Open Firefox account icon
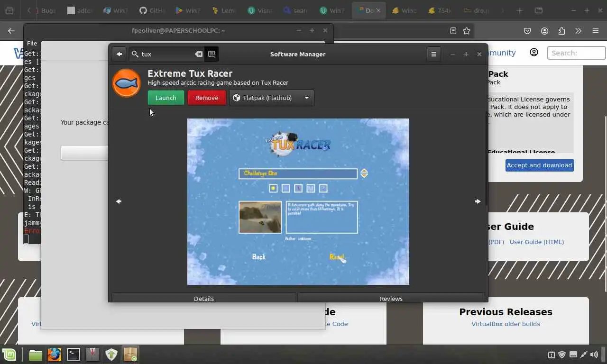The height and width of the screenshot is (364, 607). [x=544, y=31]
